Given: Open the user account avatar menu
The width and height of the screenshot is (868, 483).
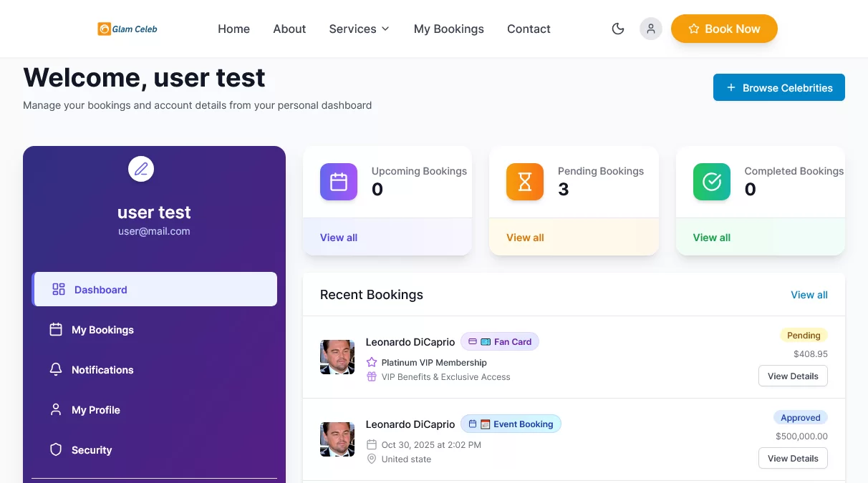Looking at the screenshot, I should coord(650,29).
